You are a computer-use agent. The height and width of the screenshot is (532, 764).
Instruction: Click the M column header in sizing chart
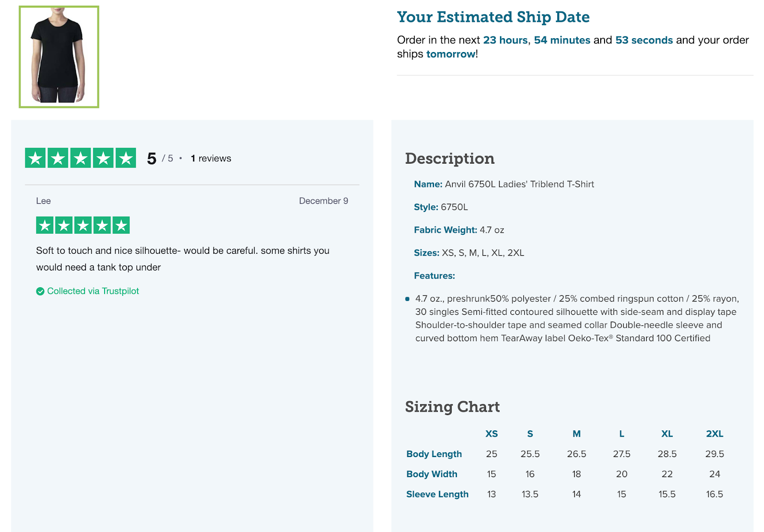click(576, 434)
